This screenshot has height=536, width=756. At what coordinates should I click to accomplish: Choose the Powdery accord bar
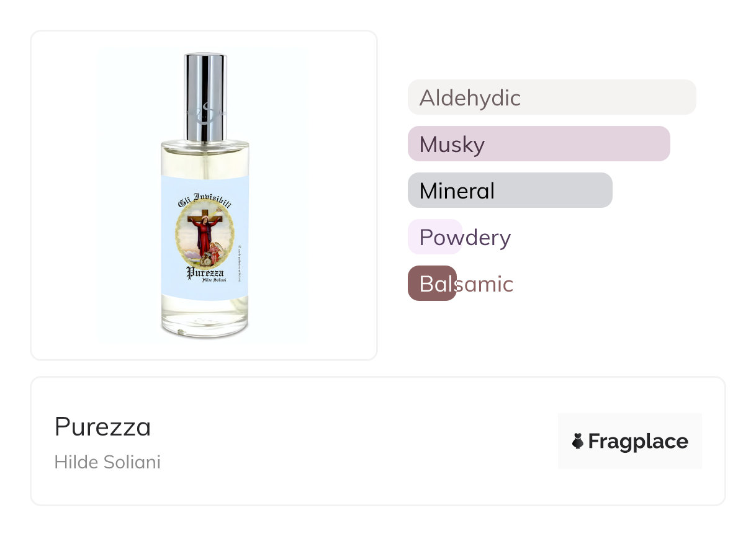434,237
